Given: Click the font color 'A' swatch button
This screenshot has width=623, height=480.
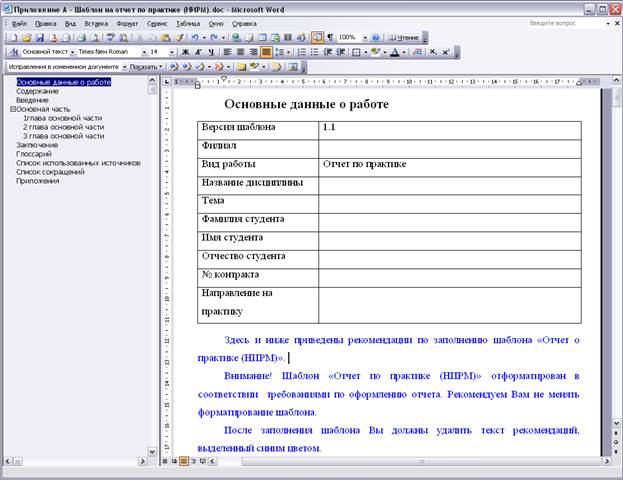Looking at the screenshot, I should 396,51.
